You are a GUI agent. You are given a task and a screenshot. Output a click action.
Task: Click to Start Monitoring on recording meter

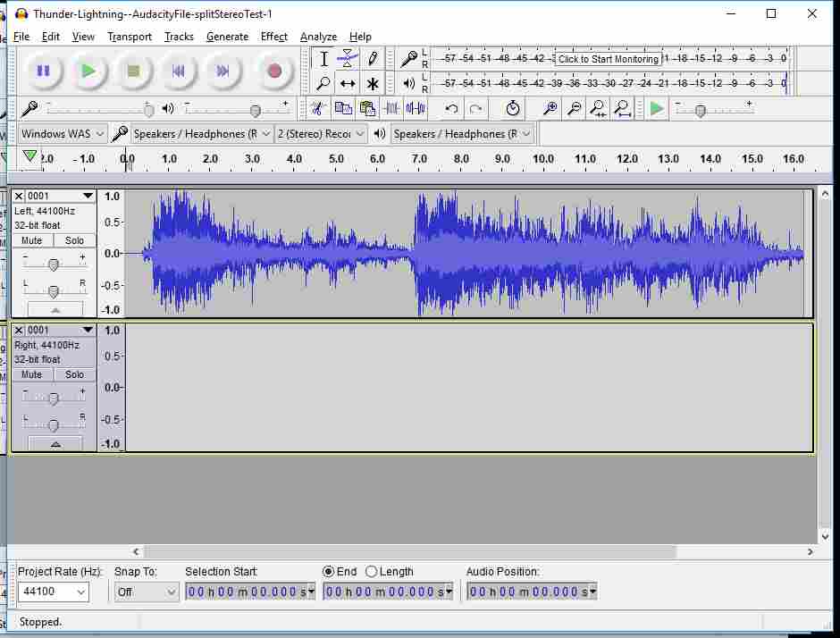[x=608, y=59]
